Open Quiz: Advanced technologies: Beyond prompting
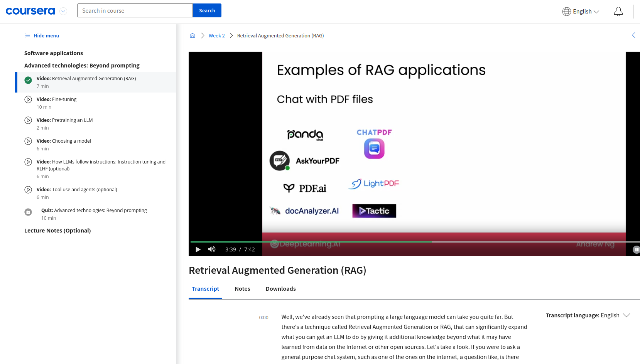This screenshot has width=640, height=364. click(96, 214)
